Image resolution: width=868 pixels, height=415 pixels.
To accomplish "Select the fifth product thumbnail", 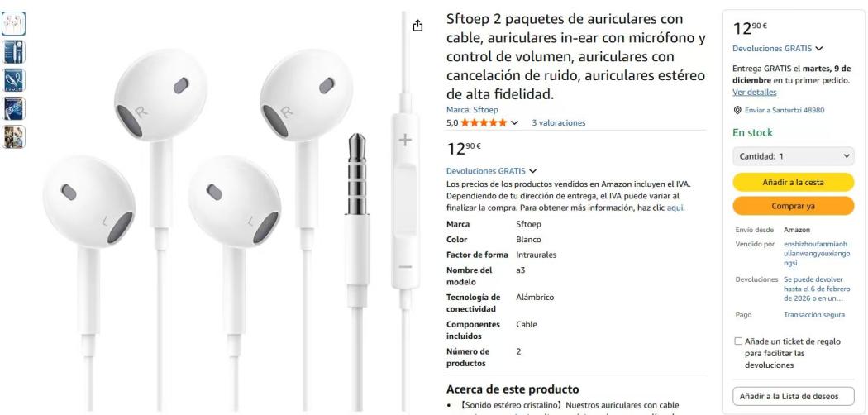I will [x=13, y=137].
